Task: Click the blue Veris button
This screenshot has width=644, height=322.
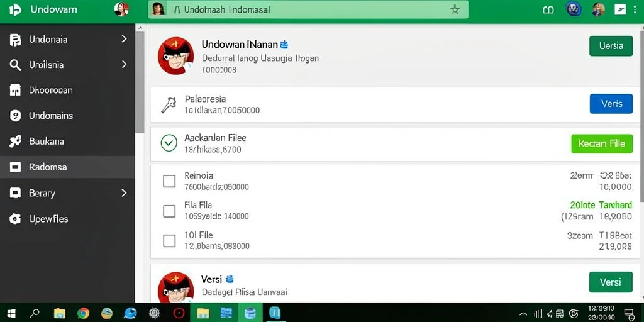Action: pyautogui.click(x=611, y=104)
